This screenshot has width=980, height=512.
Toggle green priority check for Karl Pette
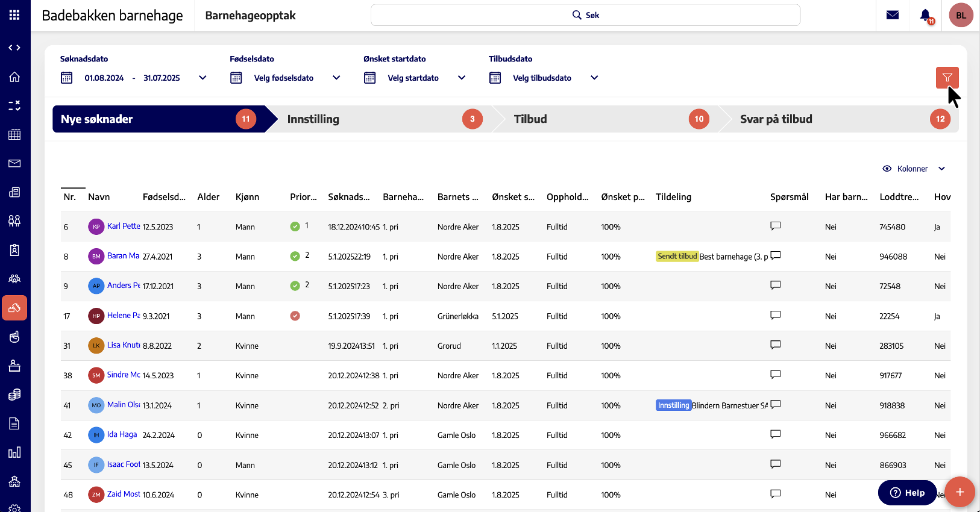click(295, 226)
